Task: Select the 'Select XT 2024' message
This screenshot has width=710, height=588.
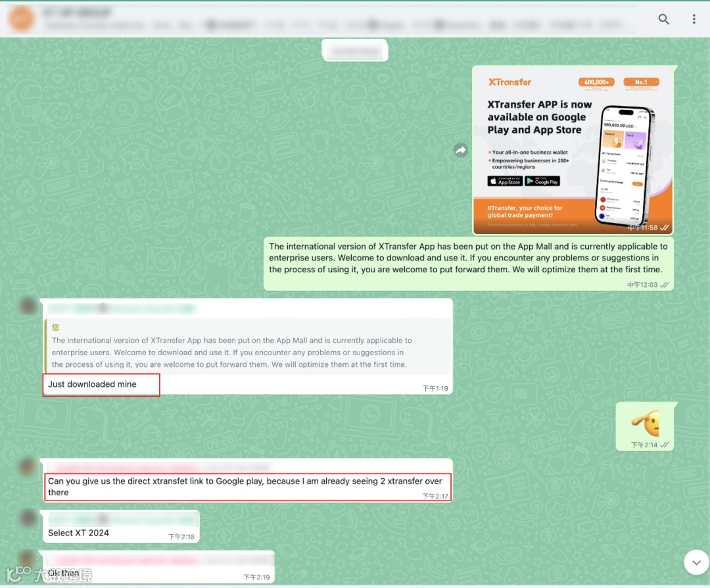Action: pos(78,533)
